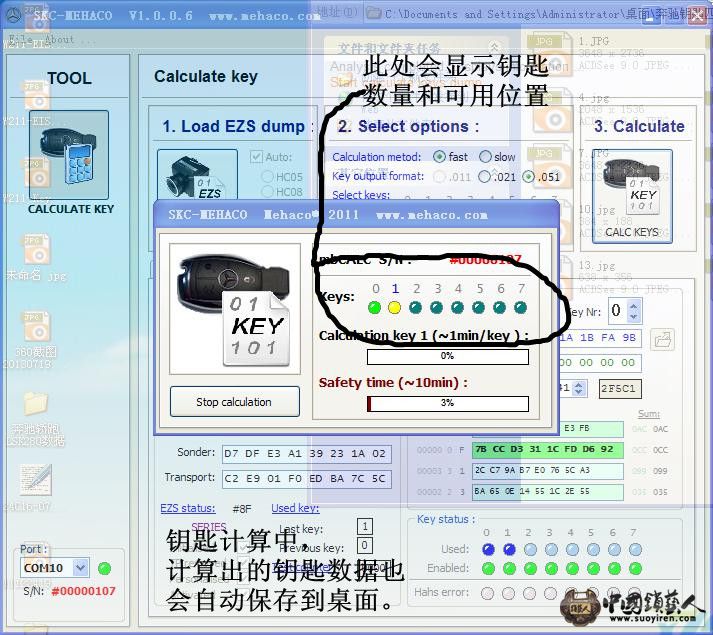This screenshot has width=713, height=635.
Task: Click the Sum link above checksums
Action: point(649,413)
